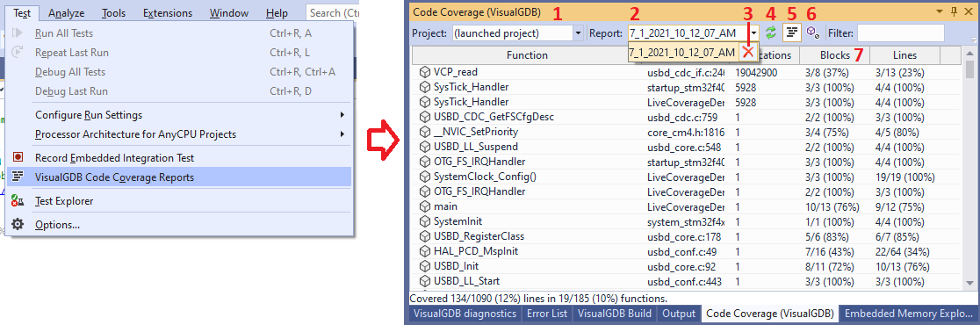Click the cube settings icon beside Filter
Screen dimensions: 980x325
point(812,32)
